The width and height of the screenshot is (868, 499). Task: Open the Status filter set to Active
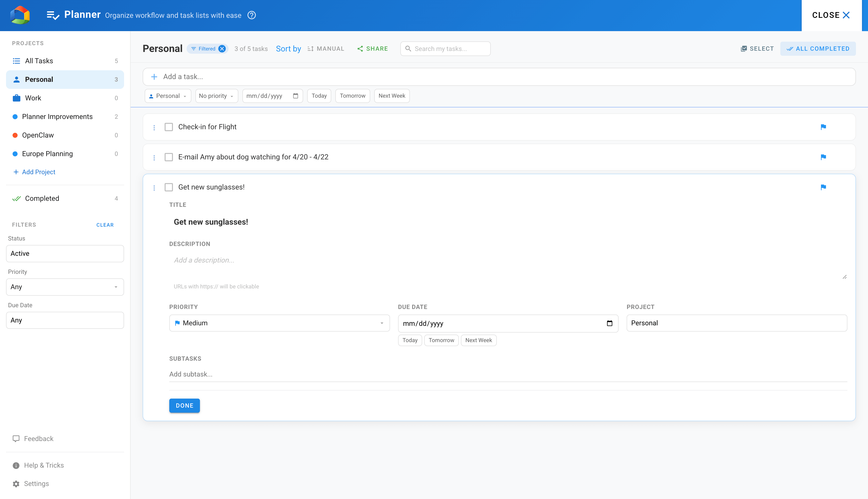[65, 253]
